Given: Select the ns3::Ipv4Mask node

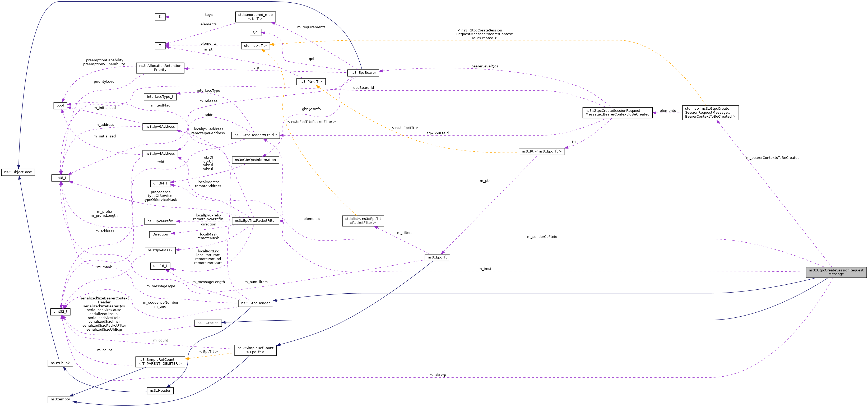Looking at the screenshot, I should 160,250.
